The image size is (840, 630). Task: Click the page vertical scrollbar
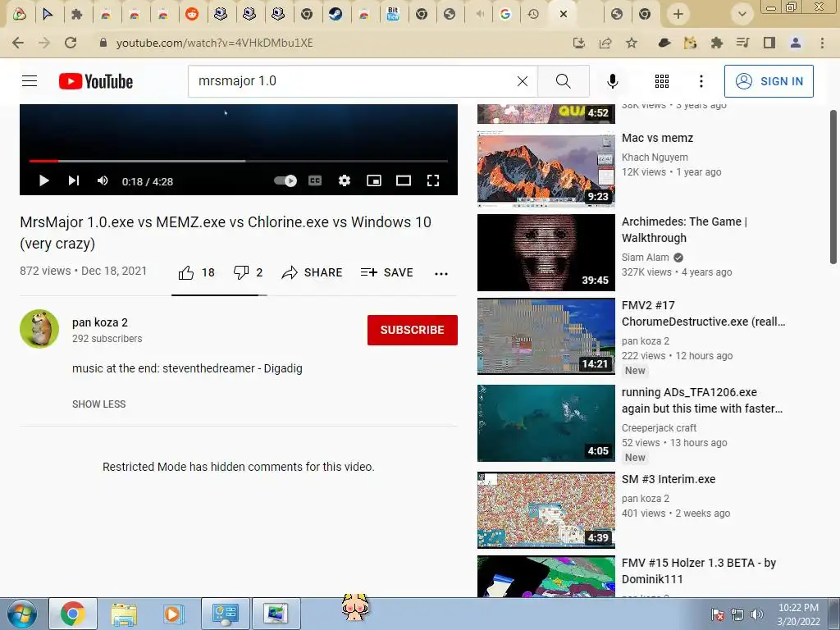(833, 188)
